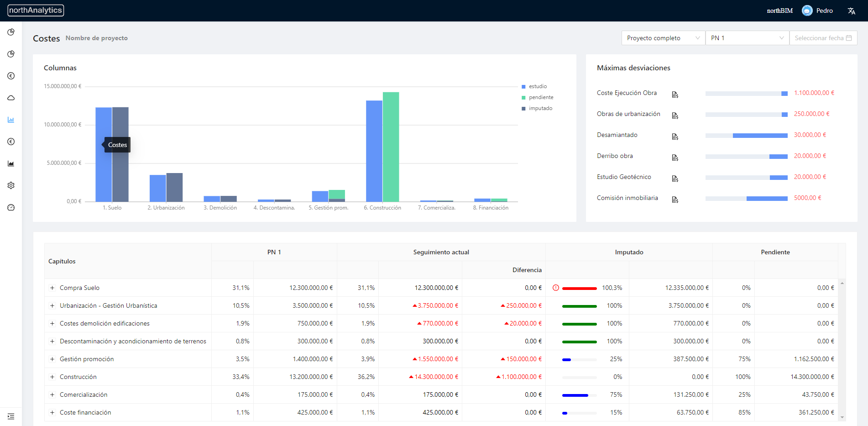Click the Pedro username in the header
The image size is (868, 426).
click(x=824, y=11)
